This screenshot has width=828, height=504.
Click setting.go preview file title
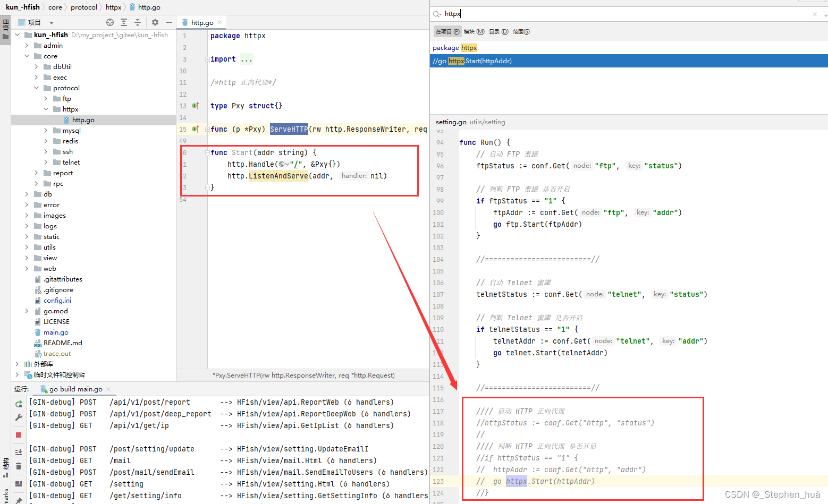(x=451, y=122)
